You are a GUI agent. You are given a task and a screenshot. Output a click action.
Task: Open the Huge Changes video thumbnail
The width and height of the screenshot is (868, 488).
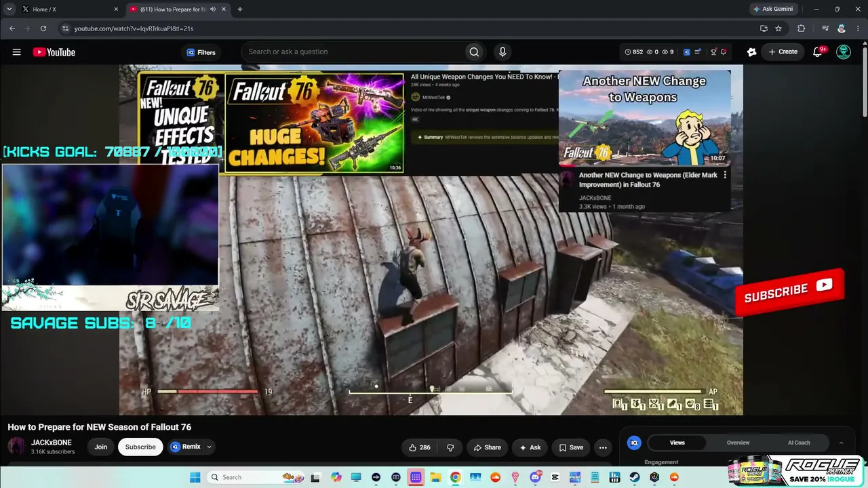click(x=315, y=123)
